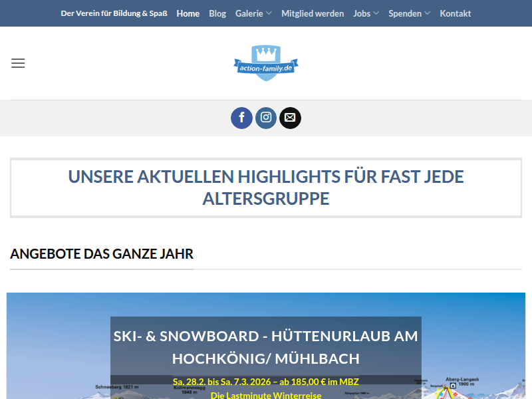
Task: Click 'Der Verein für Bildung & Spaß'
Action: pos(113,13)
